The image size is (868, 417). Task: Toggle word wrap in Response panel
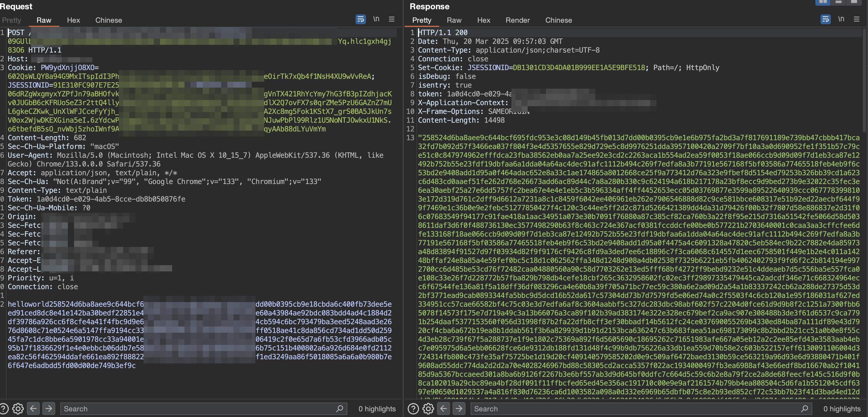(x=825, y=19)
